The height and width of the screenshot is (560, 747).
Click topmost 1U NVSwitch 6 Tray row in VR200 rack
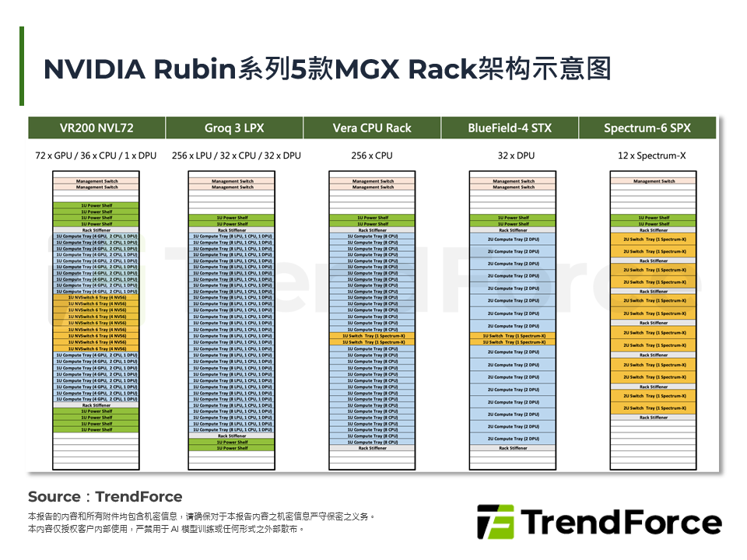(x=96, y=297)
